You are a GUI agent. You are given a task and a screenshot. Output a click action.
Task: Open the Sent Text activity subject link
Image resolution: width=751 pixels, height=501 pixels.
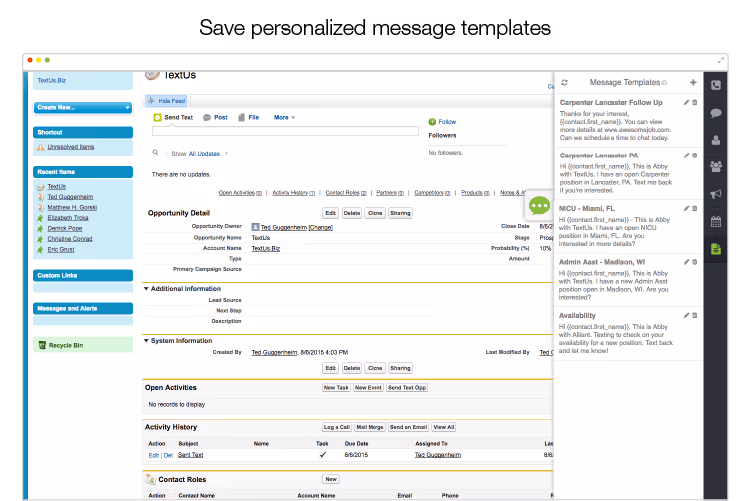point(190,455)
